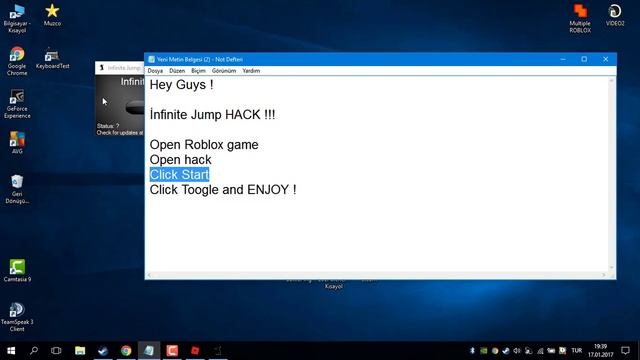The width and height of the screenshot is (640, 360).
Task: Click the 'Click Toogle and ENJOY !' line
Action: 223,190
